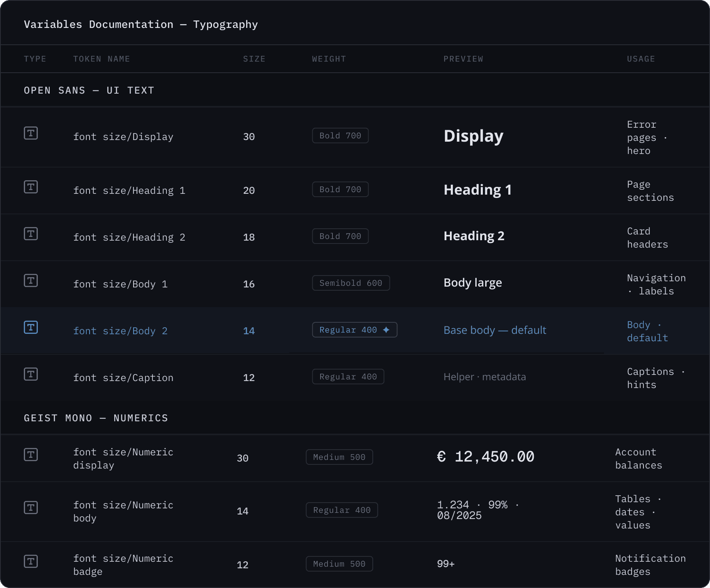This screenshot has width=710, height=588.
Task: Click size value 14 in Body 2 row
Action: 249,331
